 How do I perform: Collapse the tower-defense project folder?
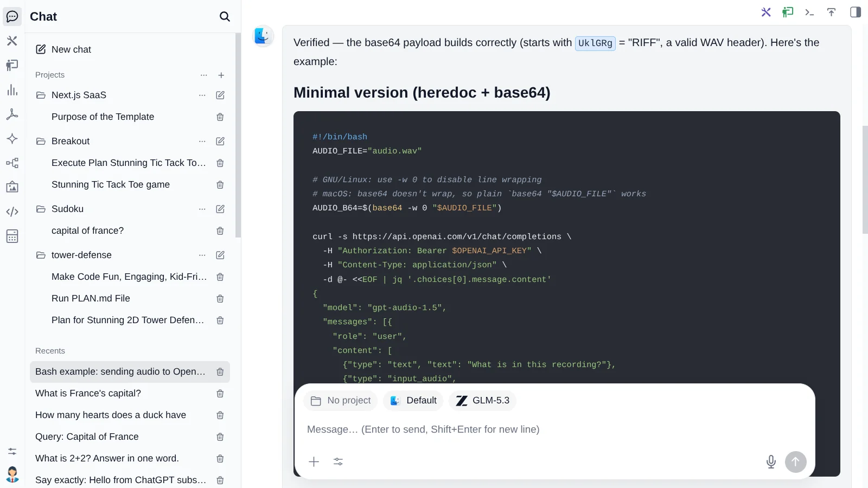click(41, 255)
